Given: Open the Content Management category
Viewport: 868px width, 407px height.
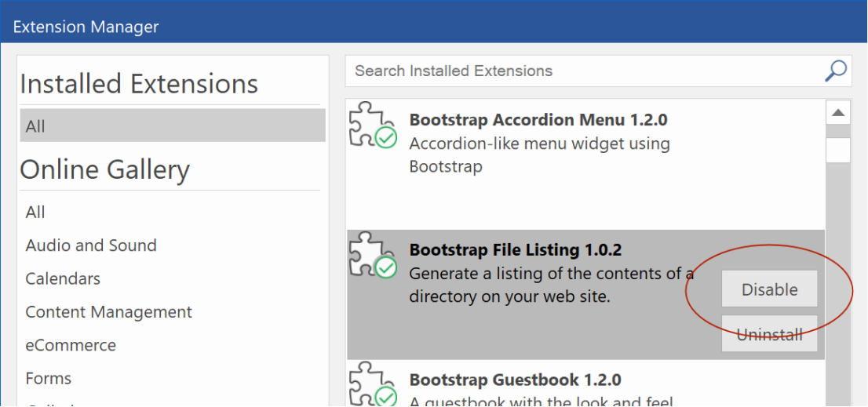Looking at the screenshot, I should (x=109, y=312).
